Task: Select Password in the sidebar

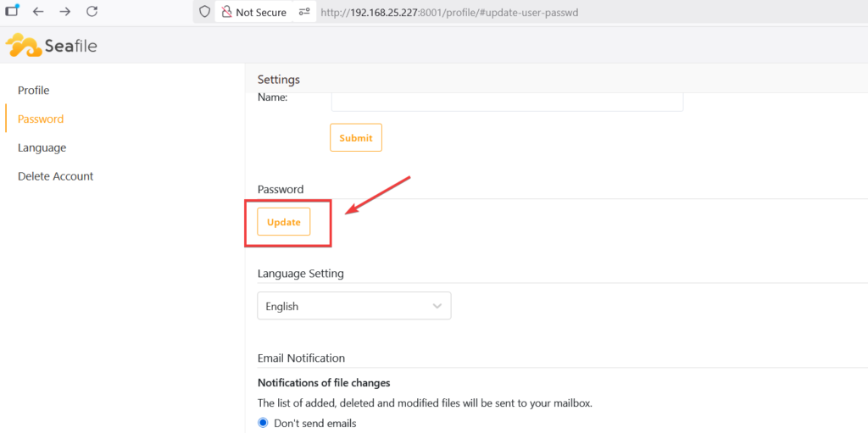Action: pyautogui.click(x=41, y=119)
